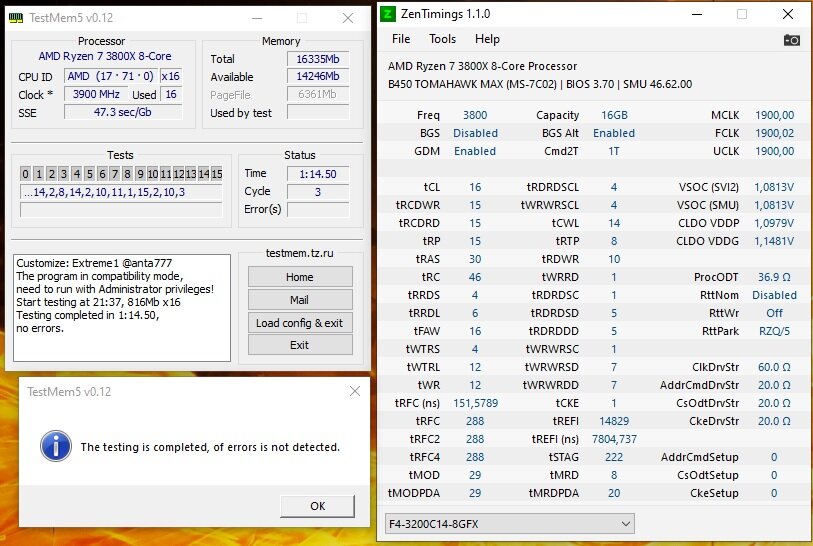Click the Time 1:14.50 status field

click(317, 174)
